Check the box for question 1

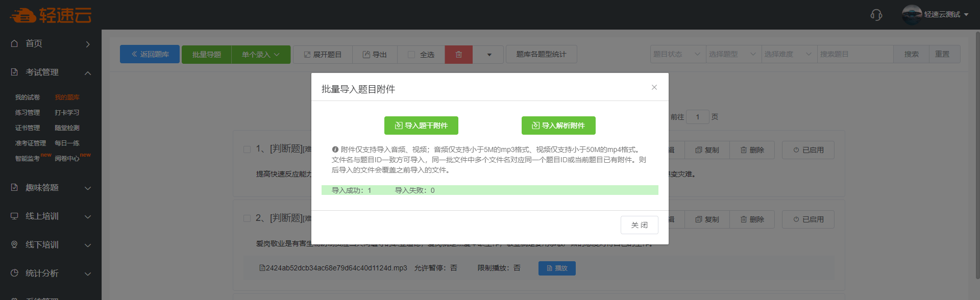(247, 149)
